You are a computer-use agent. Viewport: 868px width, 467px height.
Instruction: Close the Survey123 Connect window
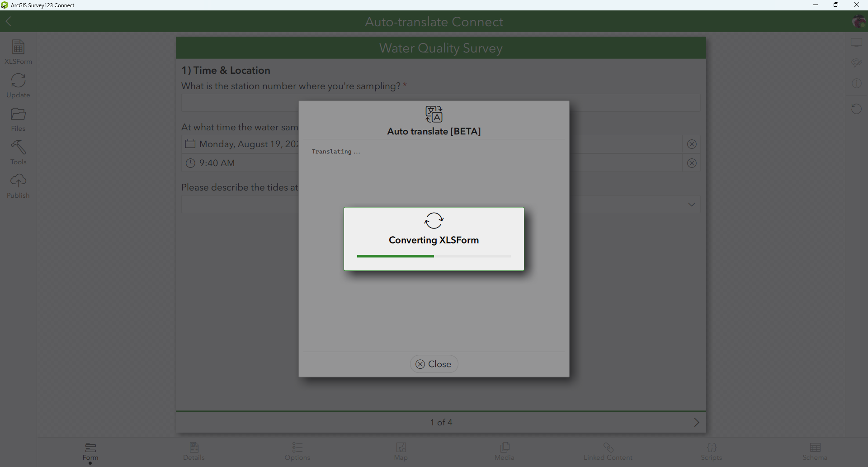pos(857,5)
